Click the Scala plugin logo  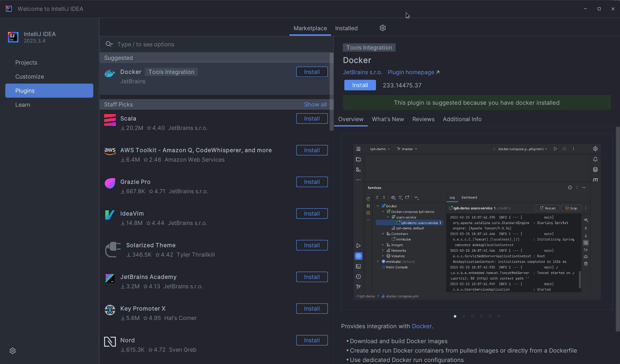(x=110, y=120)
